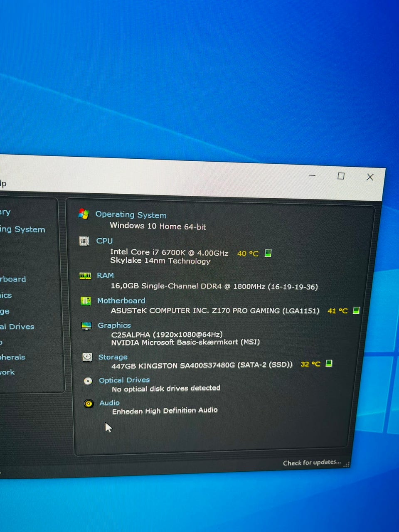Click the 40 °C CPU temperature value
The width and height of the screenshot is (399, 532).
coord(248,253)
